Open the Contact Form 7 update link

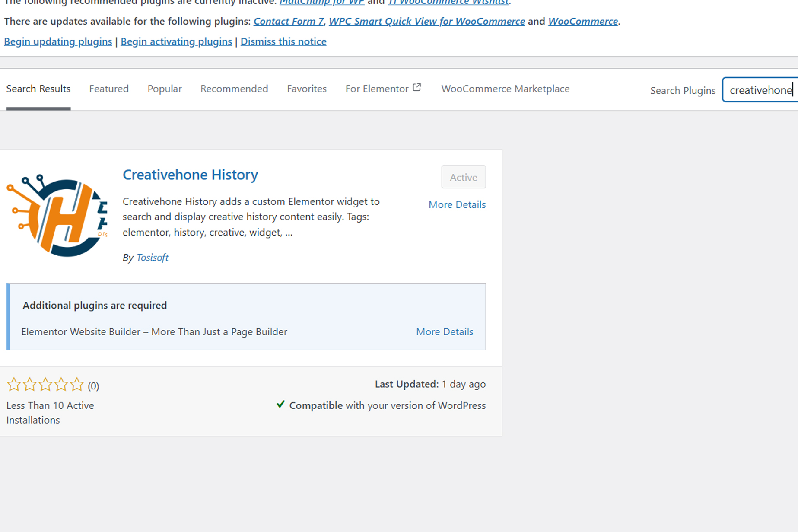289,21
